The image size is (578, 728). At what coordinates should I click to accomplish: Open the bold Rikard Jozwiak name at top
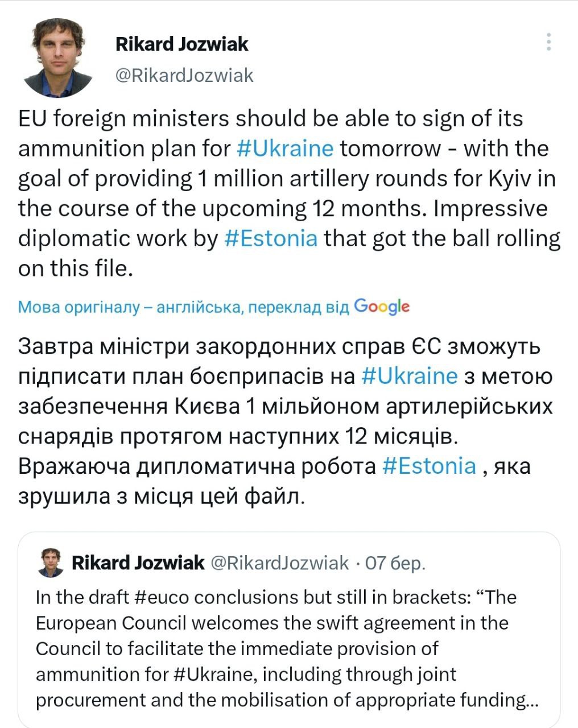click(181, 44)
